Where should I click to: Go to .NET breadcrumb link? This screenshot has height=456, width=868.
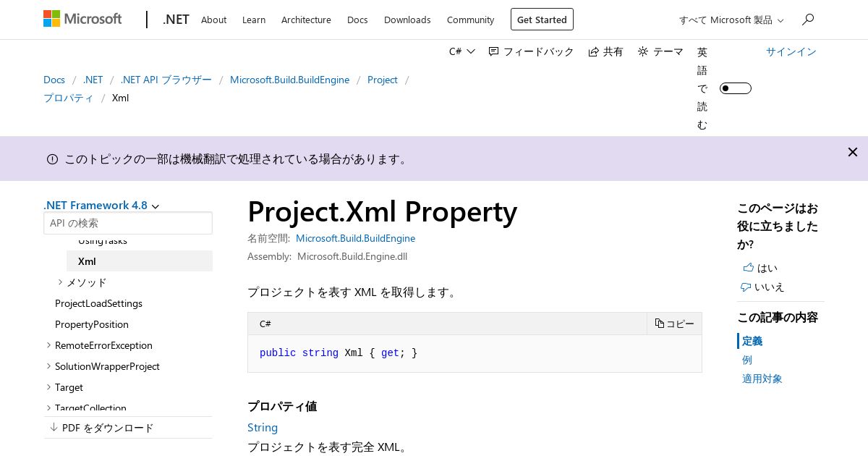coord(93,80)
